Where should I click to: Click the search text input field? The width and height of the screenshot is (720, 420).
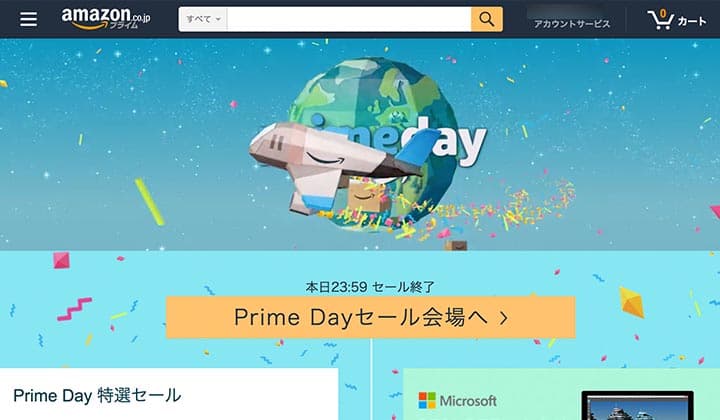coord(349,19)
